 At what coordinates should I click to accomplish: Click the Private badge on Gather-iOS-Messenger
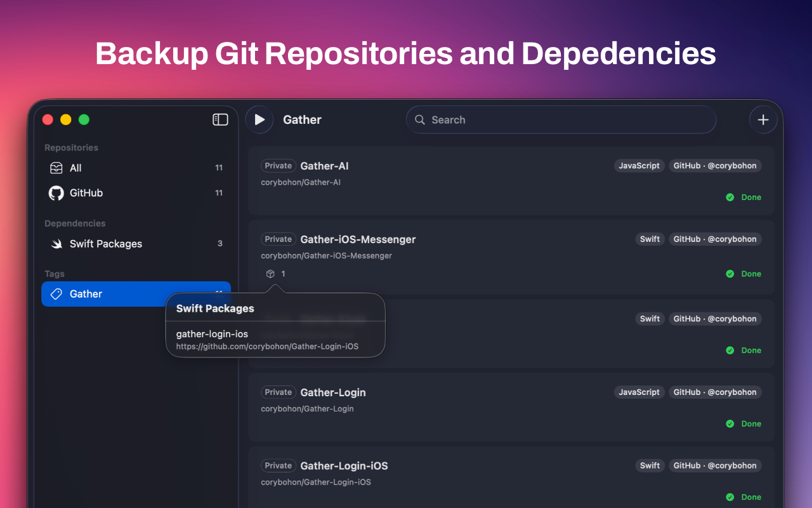click(278, 239)
